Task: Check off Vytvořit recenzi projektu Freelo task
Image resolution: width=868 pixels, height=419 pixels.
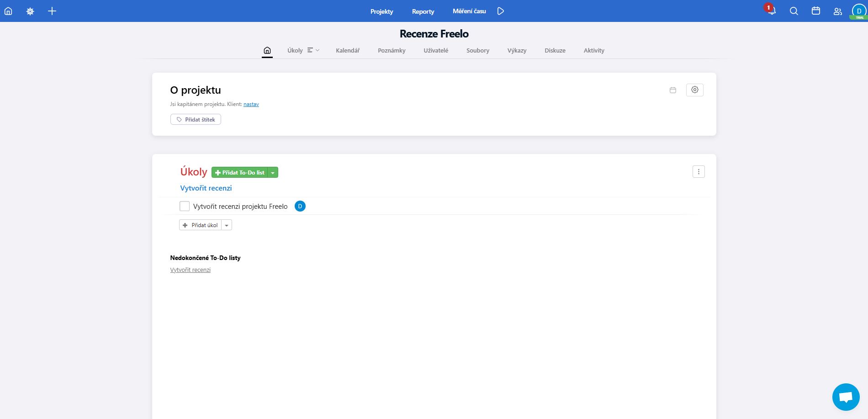Action: (x=185, y=206)
